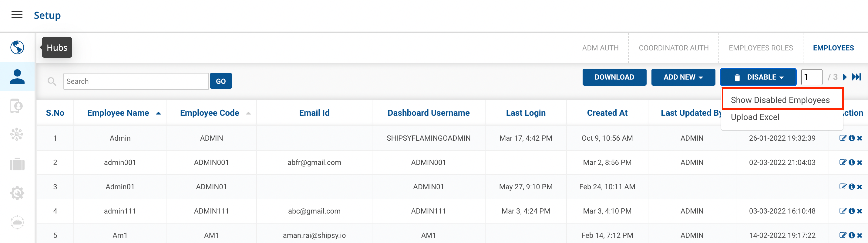
Task: Select Show Disabled Employees option
Action: click(780, 100)
